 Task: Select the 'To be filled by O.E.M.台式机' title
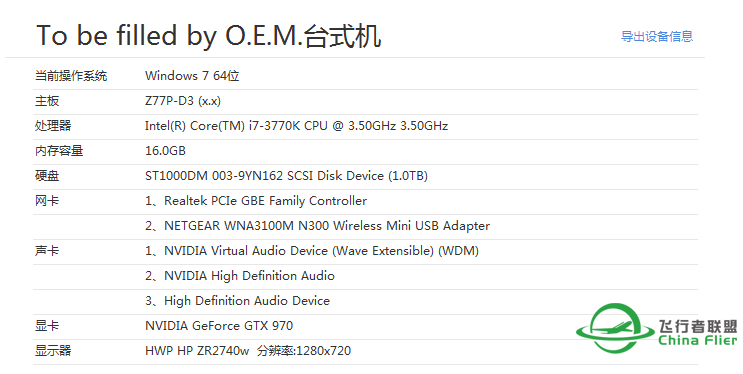click(208, 36)
